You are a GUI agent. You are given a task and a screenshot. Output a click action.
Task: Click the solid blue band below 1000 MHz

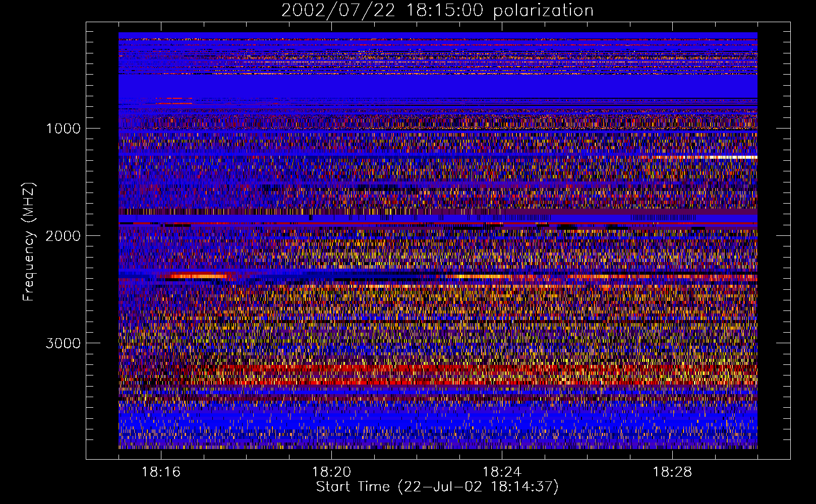coord(438,86)
